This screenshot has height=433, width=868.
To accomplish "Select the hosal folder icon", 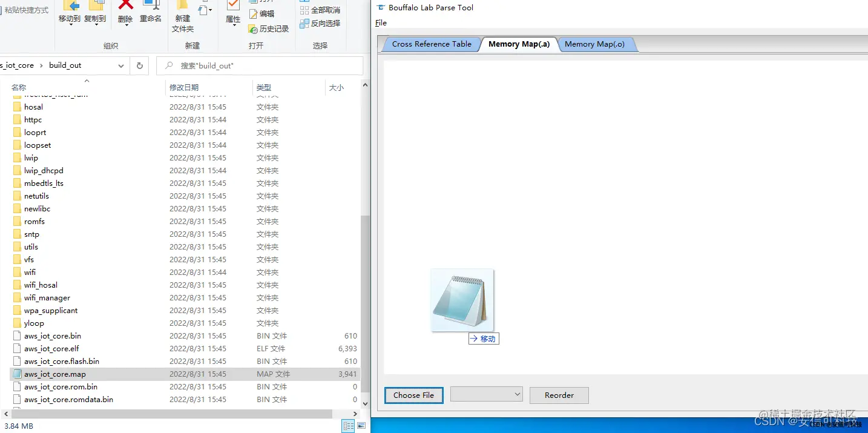I will coord(17,107).
